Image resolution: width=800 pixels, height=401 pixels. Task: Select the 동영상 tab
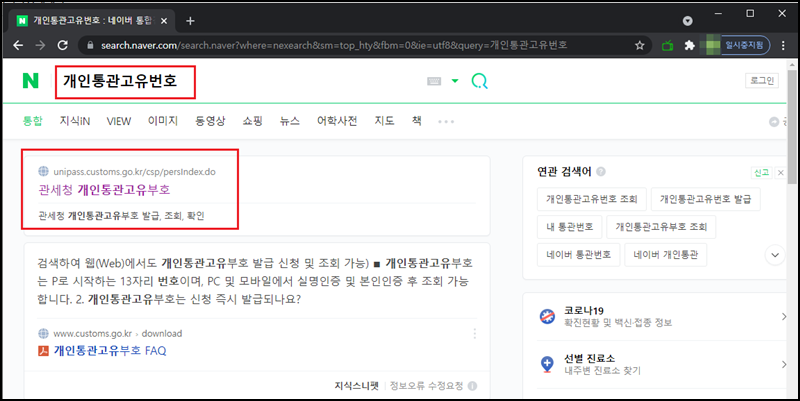(210, 121)
